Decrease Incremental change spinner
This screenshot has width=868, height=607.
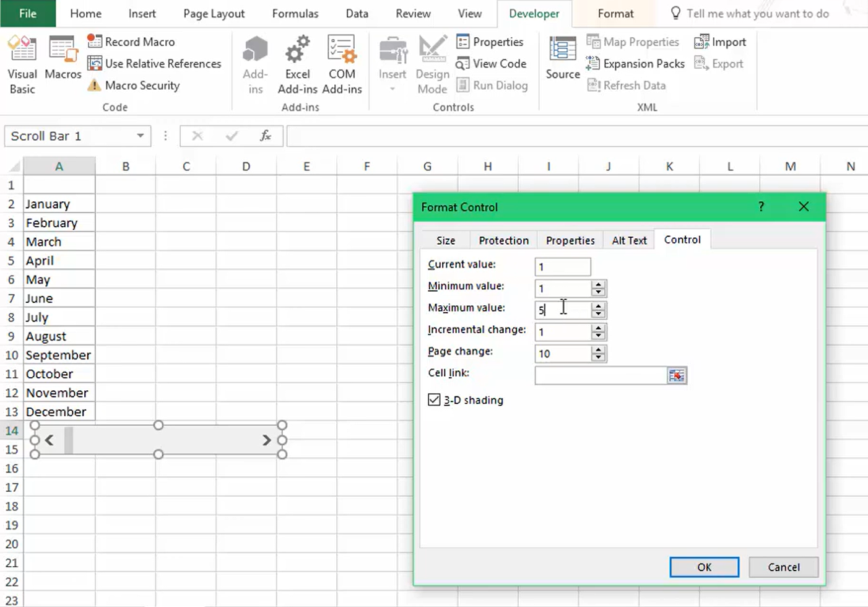(598, 336)
